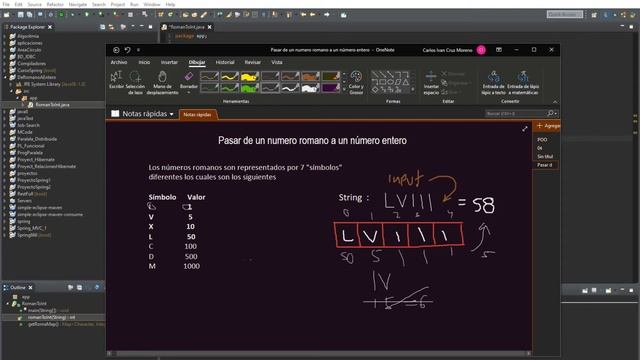Select the orange marker swatch
This screenshot has width=640, height=360.
(x=310, y=76)
